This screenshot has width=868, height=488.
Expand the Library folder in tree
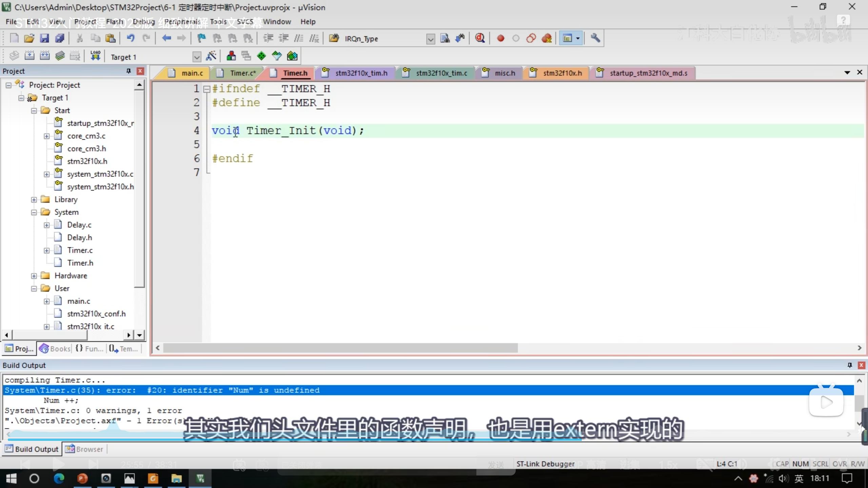pos(34,200)
